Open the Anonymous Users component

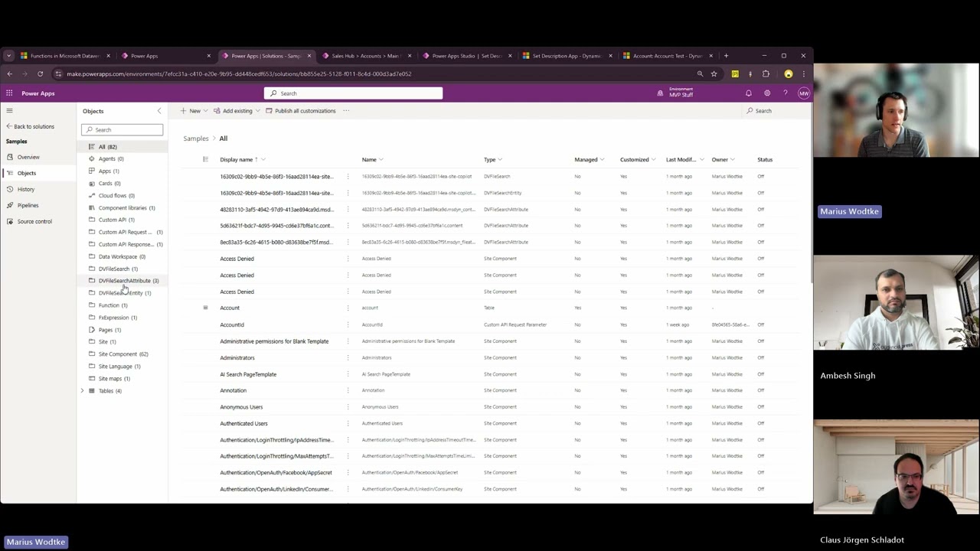click(241, 407)
